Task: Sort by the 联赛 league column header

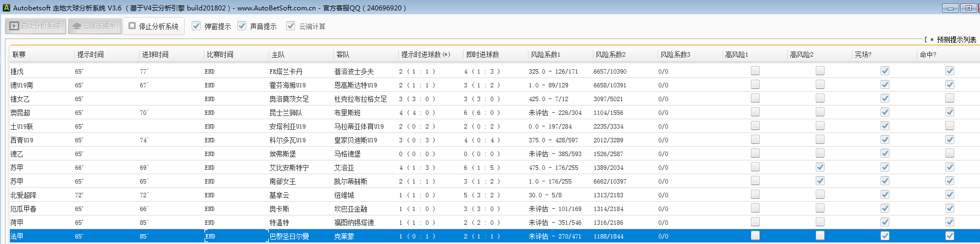Action: pos(19,54)
